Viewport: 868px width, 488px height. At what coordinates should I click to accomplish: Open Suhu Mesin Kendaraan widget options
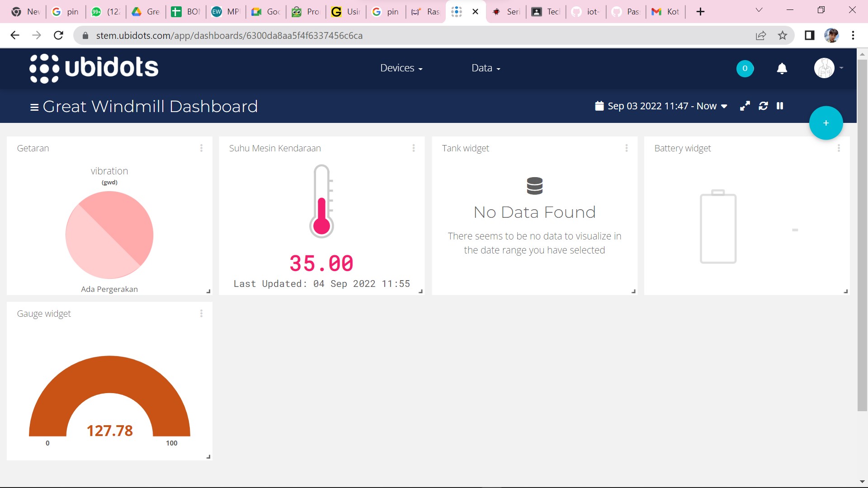coord(413,148)
